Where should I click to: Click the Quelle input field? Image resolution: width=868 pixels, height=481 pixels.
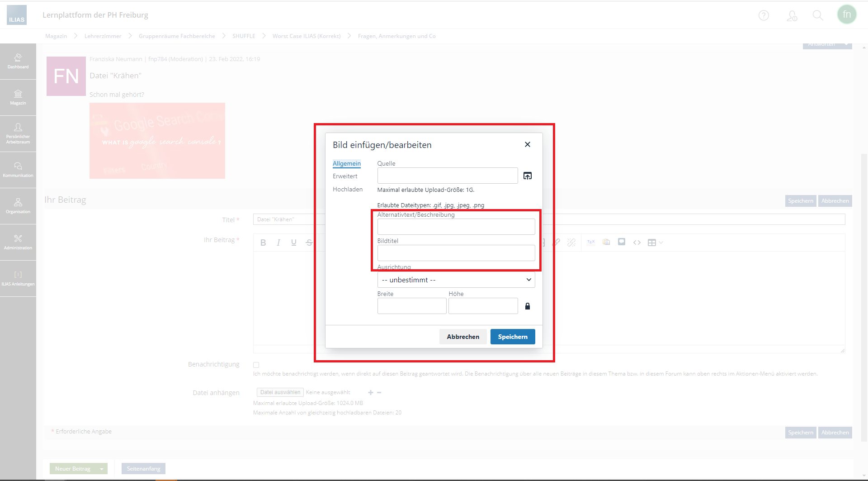447,176
